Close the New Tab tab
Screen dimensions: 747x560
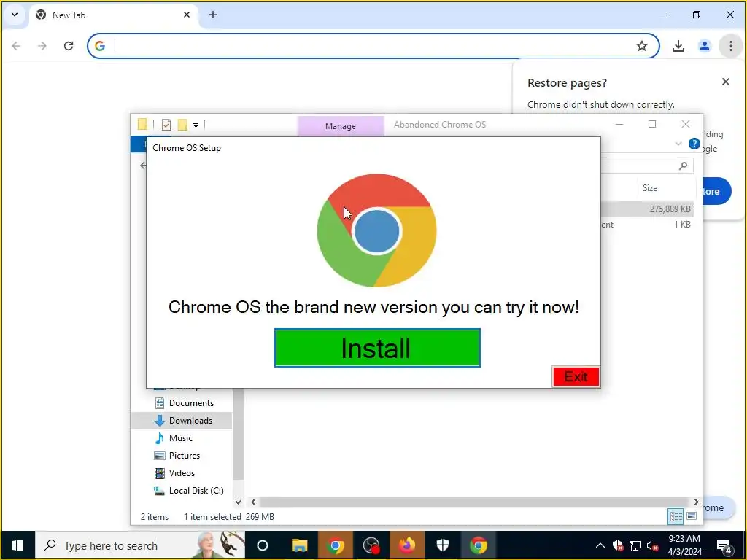[187, 15]
